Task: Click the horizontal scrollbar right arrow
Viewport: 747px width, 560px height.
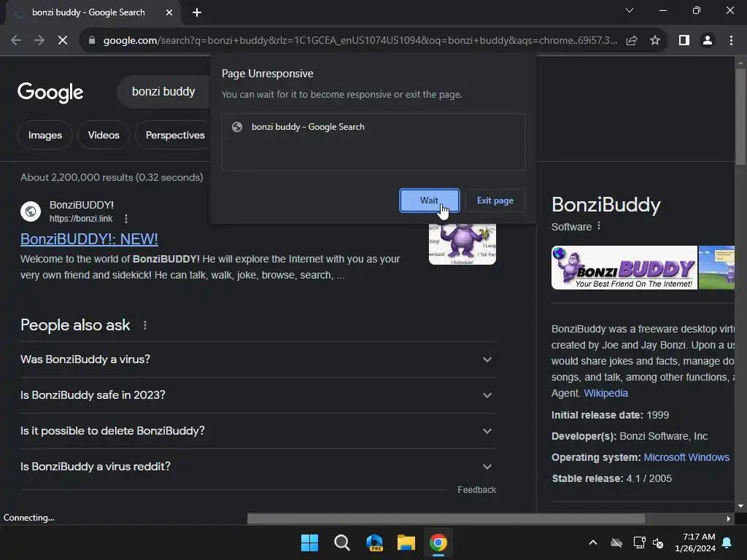Action: [729, 518]
